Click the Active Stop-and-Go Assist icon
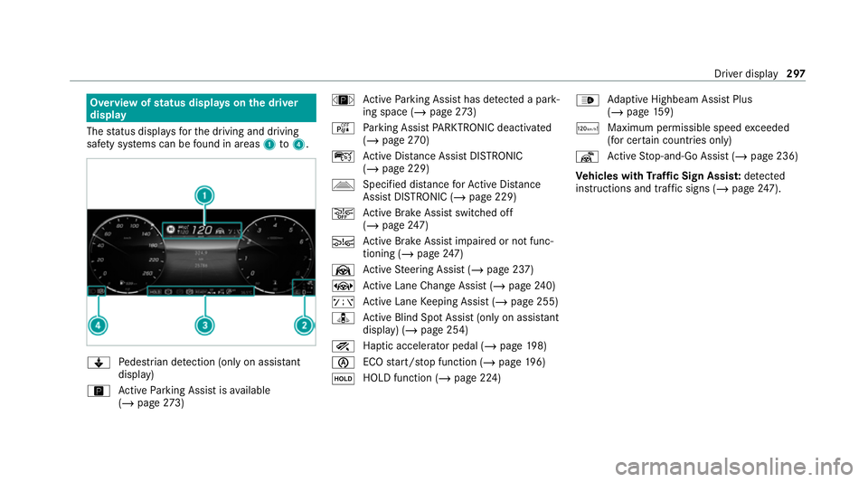Screen dimensions: 868x482 click(x=588, y=156)
